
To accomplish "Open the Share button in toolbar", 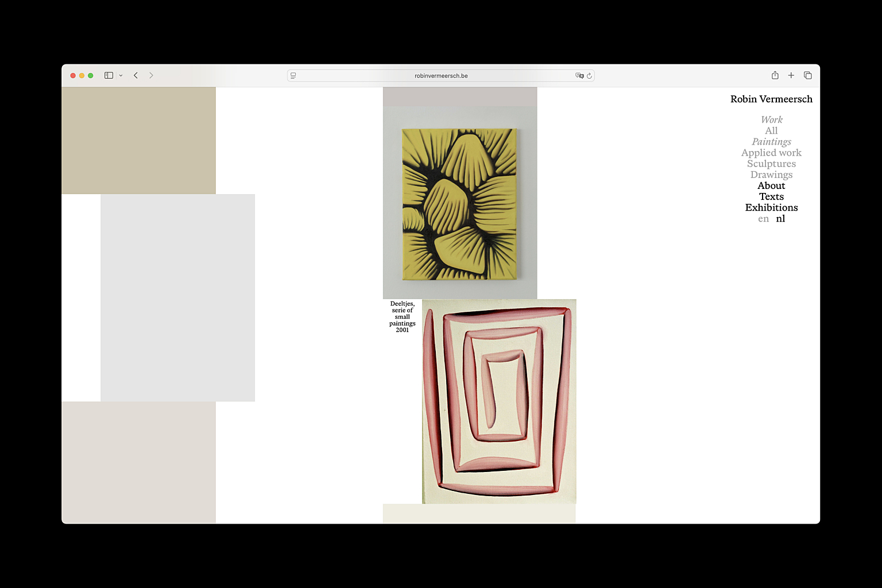I will tap(775, 75).
